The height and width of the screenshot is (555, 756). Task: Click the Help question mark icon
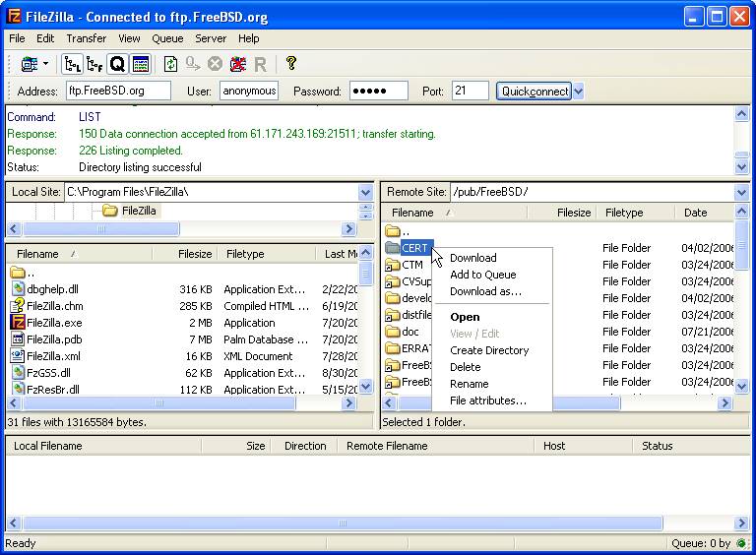[290, 63]
